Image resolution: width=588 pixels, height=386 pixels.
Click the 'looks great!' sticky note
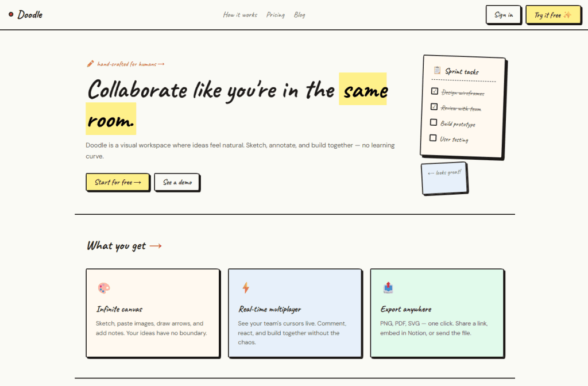tap(444, 179)
